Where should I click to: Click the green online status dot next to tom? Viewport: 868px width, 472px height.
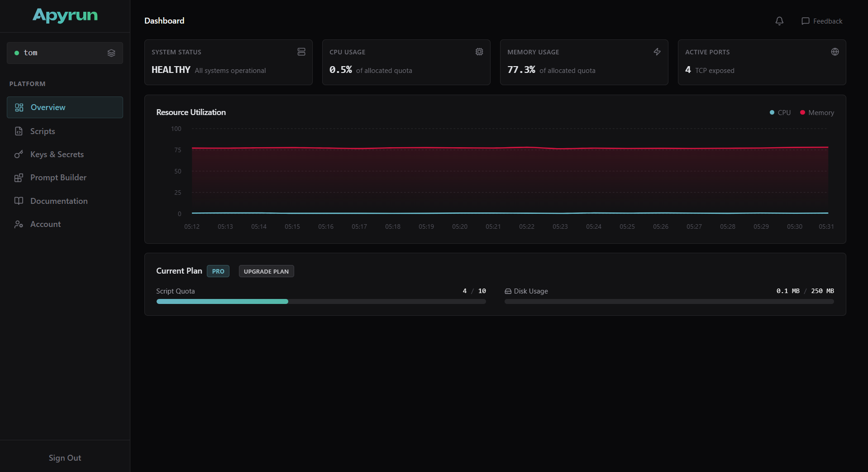17,53
